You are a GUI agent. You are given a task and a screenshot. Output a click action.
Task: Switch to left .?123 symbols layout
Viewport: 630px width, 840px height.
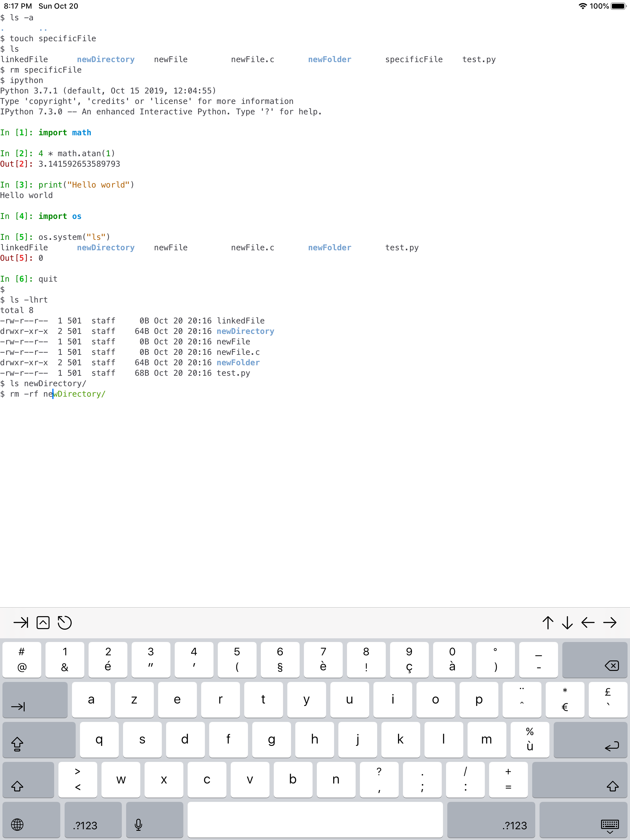(x=93, y=819)
